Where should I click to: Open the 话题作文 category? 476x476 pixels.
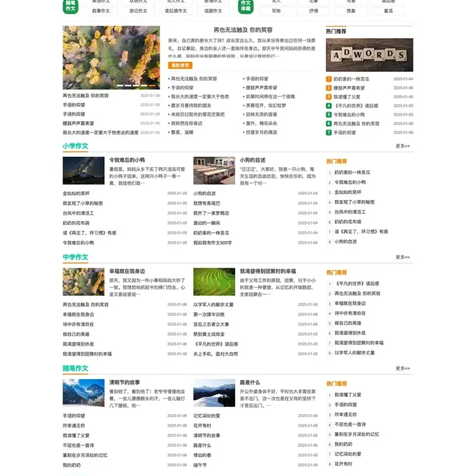(213, 11)
